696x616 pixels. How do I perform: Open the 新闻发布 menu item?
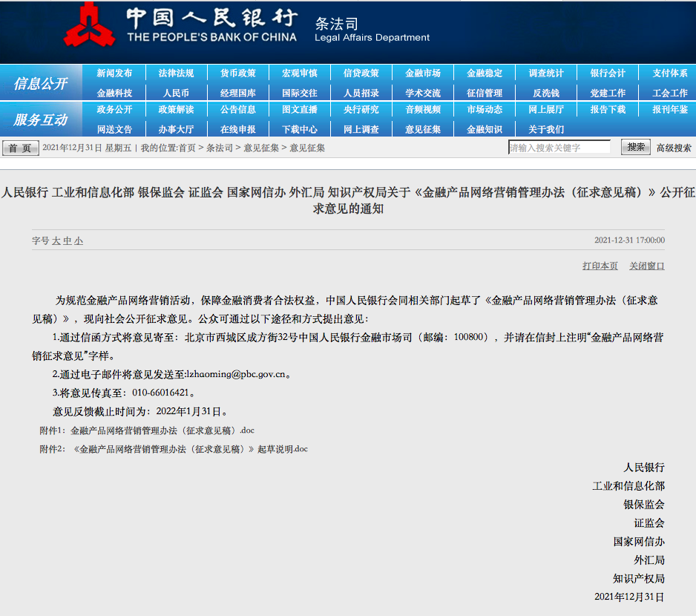point(114,73)
